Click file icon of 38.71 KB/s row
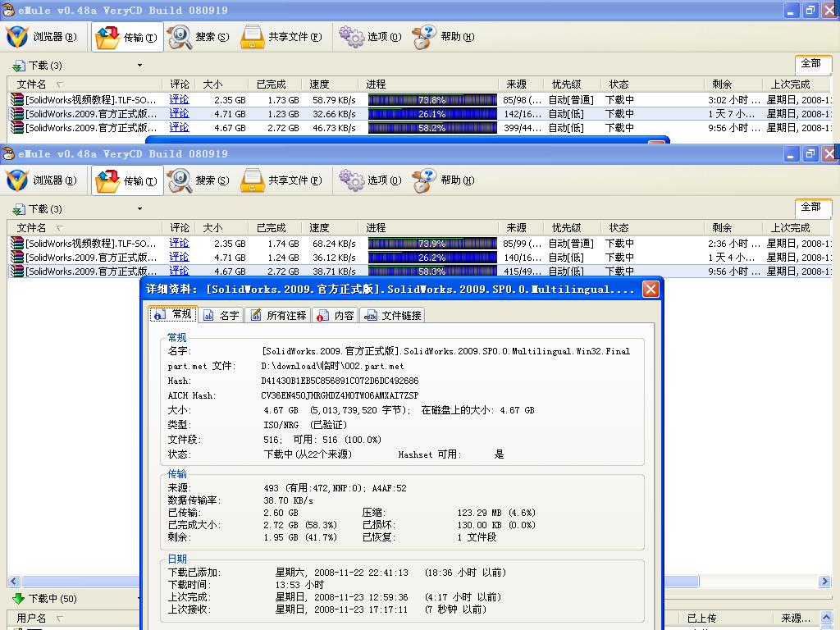Image resolution: width=840 pixels, height=630 pixels. 17,271
